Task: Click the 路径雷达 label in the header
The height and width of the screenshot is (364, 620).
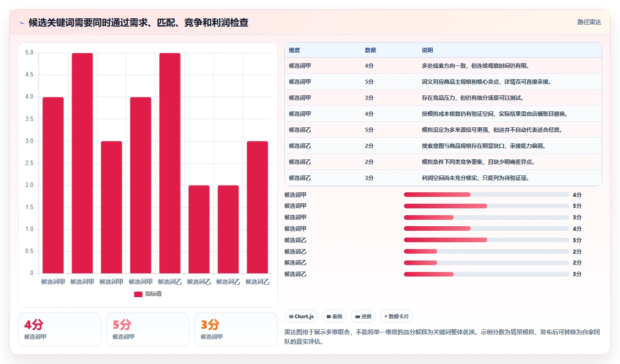Action: point(589,22)
